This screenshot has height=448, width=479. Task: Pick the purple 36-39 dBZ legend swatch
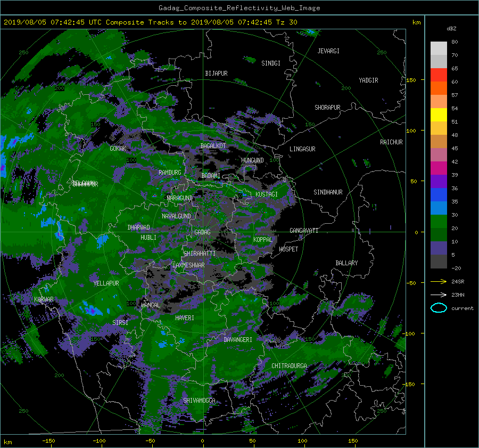[x=439, y=181]
